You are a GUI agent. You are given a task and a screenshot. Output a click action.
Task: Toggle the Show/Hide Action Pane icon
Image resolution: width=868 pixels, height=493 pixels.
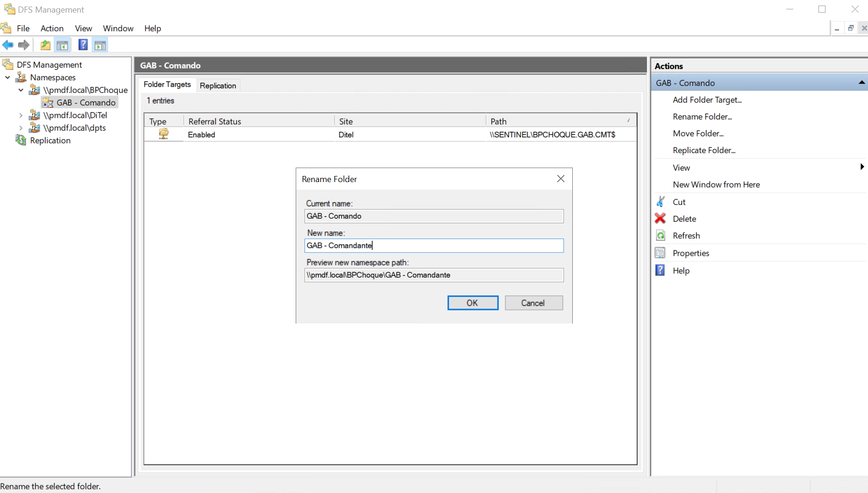point(100,45)
